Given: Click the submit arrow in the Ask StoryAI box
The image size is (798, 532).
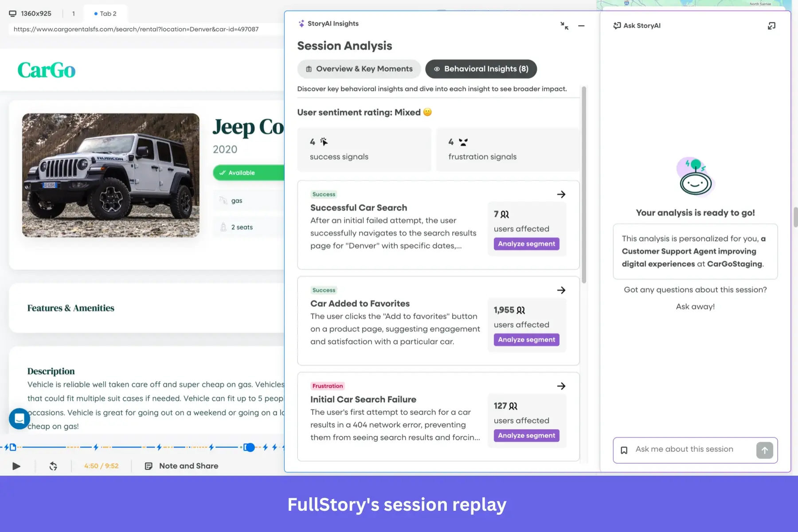Looking at the screenshot, I should 764,450.
